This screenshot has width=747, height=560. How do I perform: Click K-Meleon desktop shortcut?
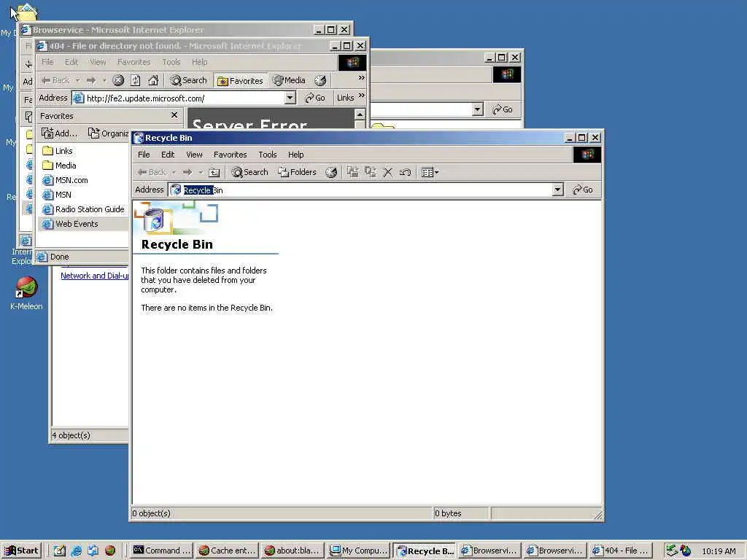(27, 293)
